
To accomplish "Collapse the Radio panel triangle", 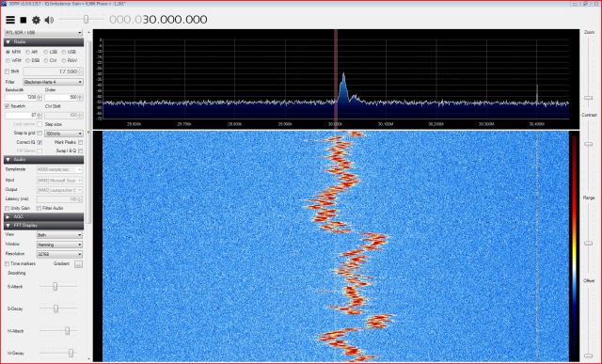I will (x=8, y=41).
